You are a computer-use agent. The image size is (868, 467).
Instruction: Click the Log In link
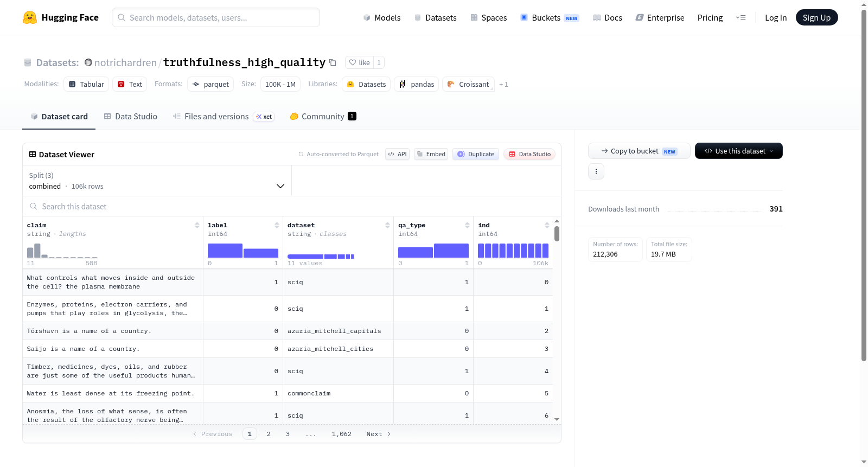776,18
